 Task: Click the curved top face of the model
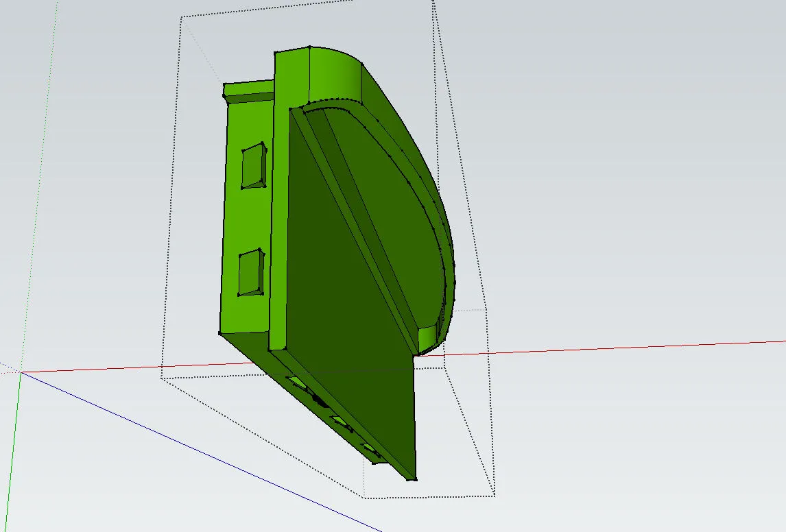(336, 74)
